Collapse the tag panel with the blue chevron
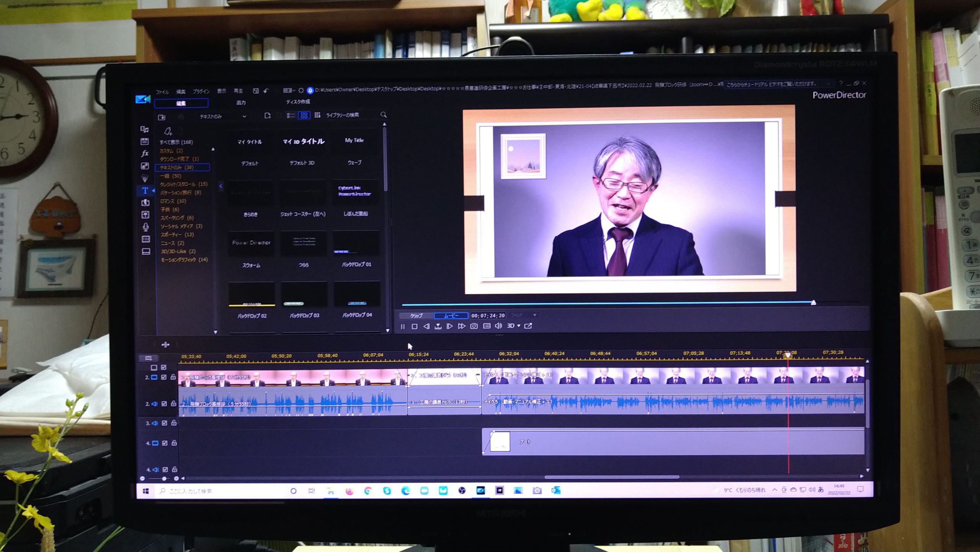The width and height of the screenshot is (980, 552). point(221,186)
